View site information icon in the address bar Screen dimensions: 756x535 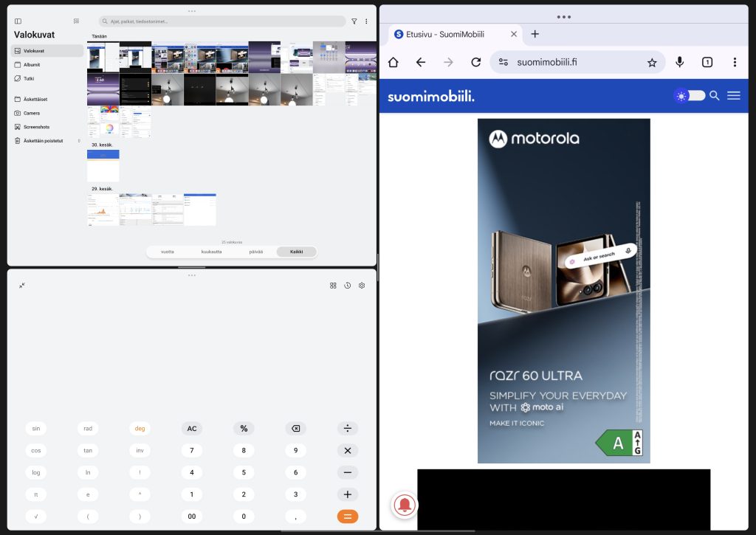point(504,62)
